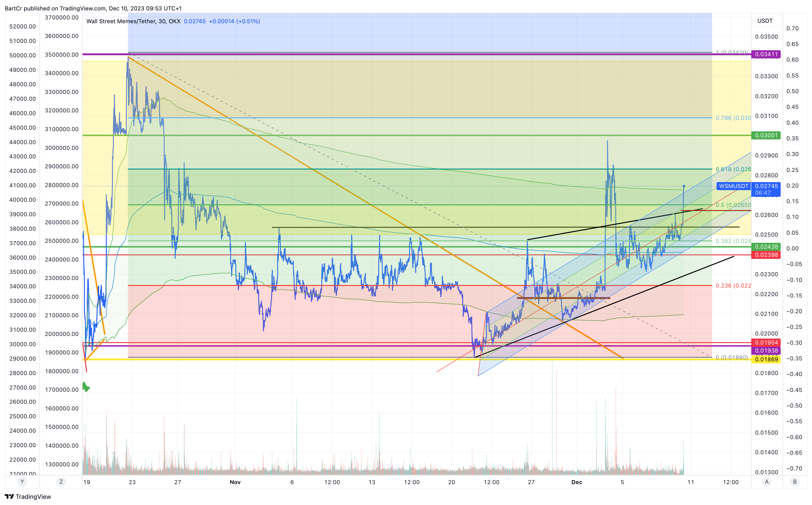This screenshot has height=505, width=812.
Task: Select the 0.786 Fibonacci level label
Action: 733,118
